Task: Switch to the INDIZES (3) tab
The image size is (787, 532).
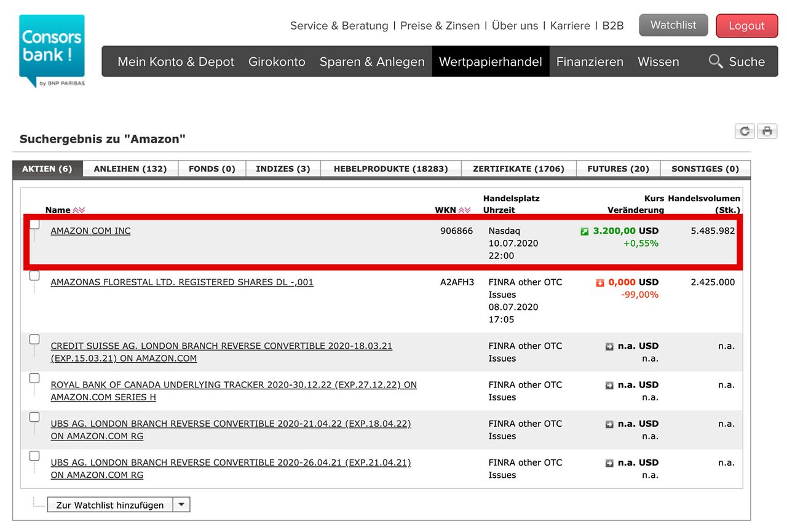Action: (283, 169)
